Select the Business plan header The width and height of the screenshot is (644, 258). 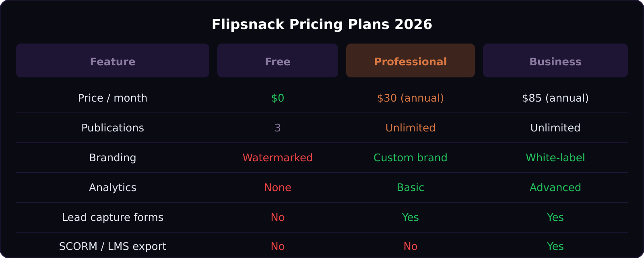[555, 60]
